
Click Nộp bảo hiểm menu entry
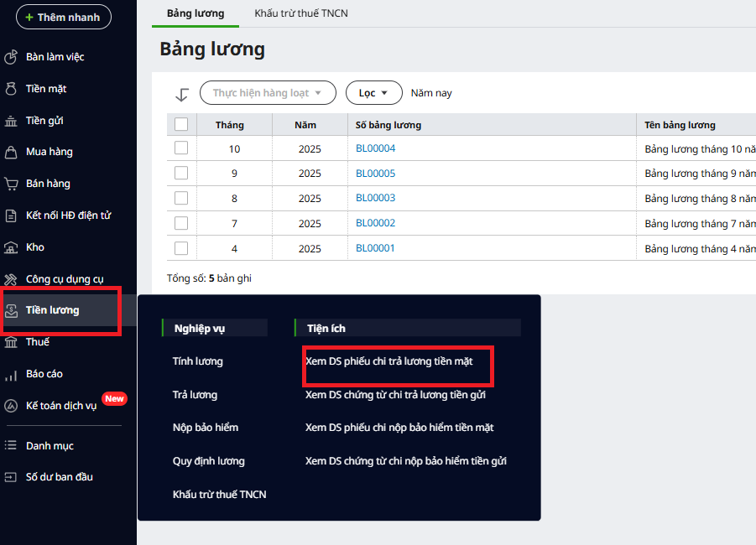point(206,428)
